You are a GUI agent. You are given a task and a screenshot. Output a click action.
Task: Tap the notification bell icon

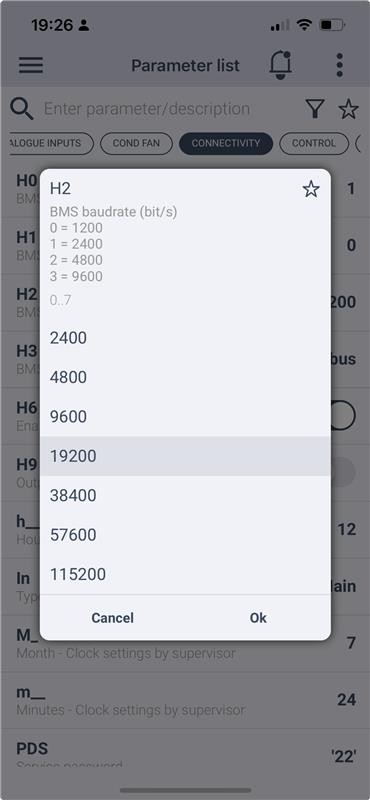[x=280, y=65]
